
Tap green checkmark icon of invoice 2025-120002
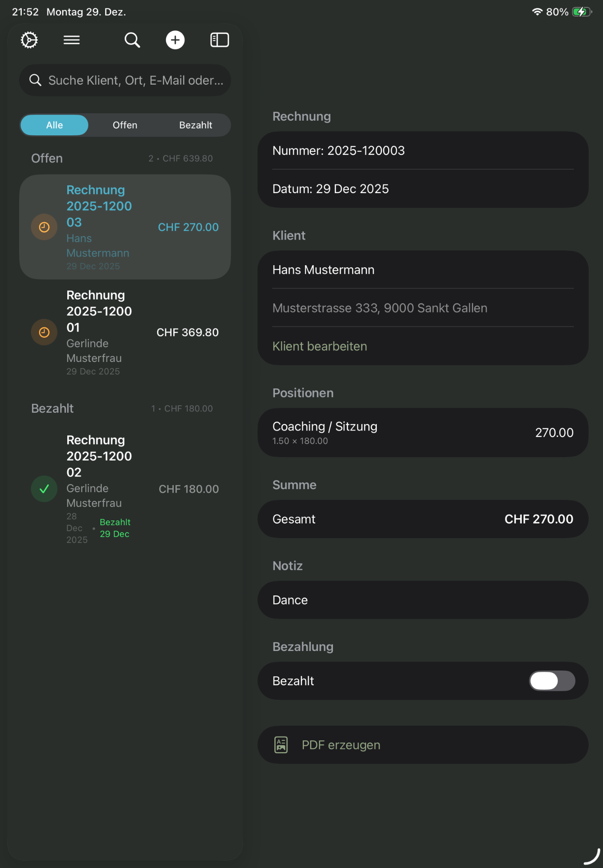point(44,489)
